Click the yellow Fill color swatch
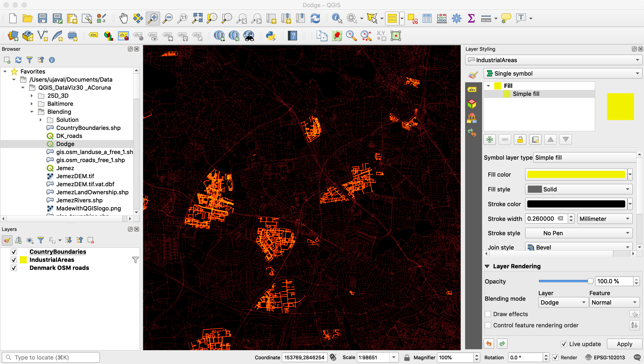The height and width of the screenshot is (364, 644). pos(576,174)
